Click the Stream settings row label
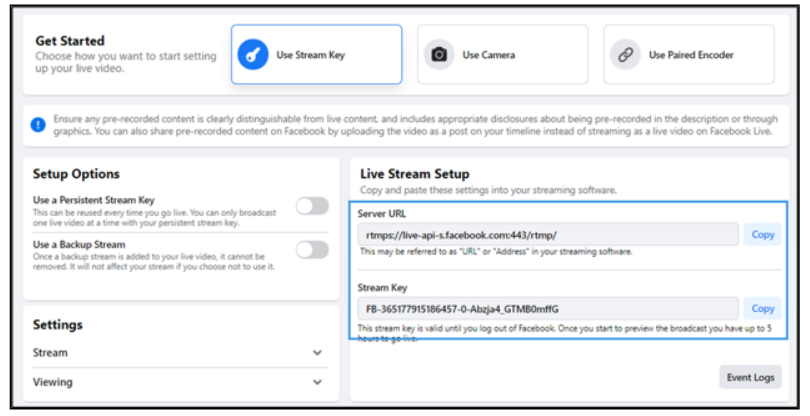Viewport: 810px width, 416px height. (50, 353)
